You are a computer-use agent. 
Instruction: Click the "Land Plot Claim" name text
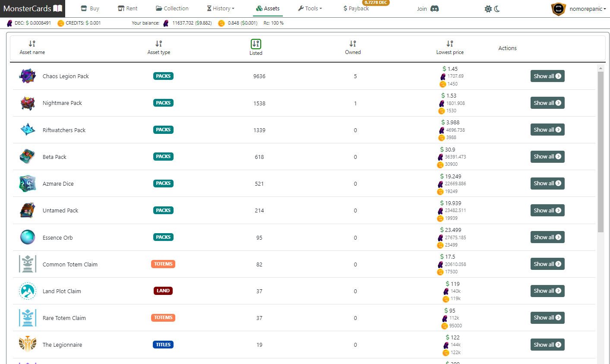tap(62, 291)
